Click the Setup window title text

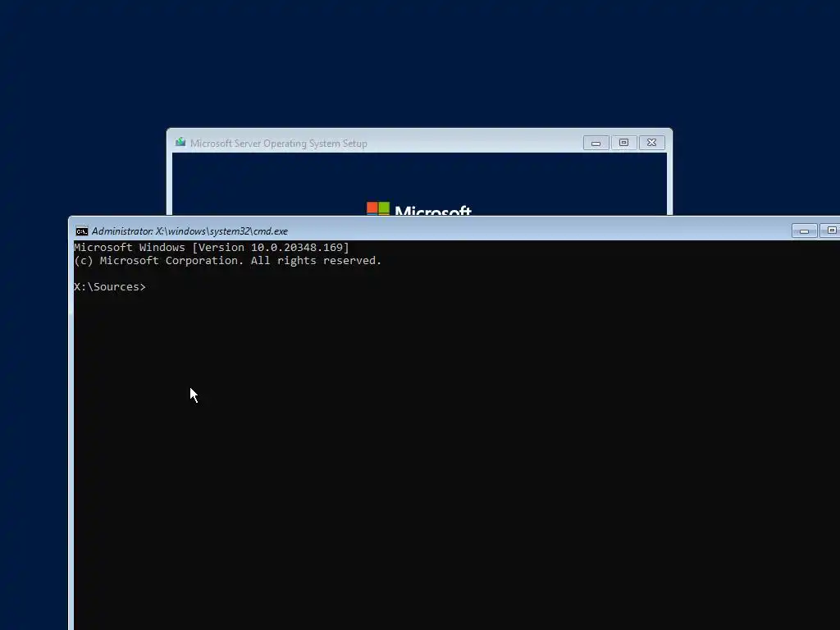[x=279, y=144]
